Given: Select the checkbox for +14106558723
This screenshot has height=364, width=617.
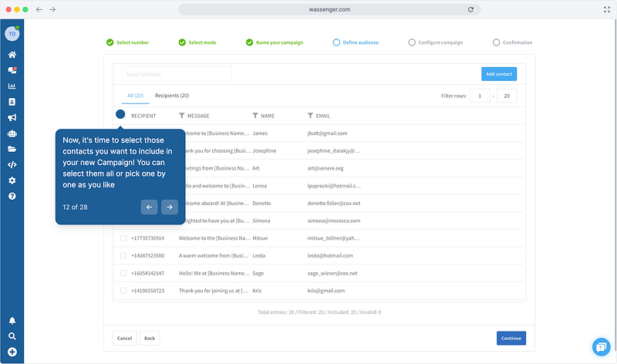Looking at the screenshot, I should pyautogui.click(x=123, y=291).
